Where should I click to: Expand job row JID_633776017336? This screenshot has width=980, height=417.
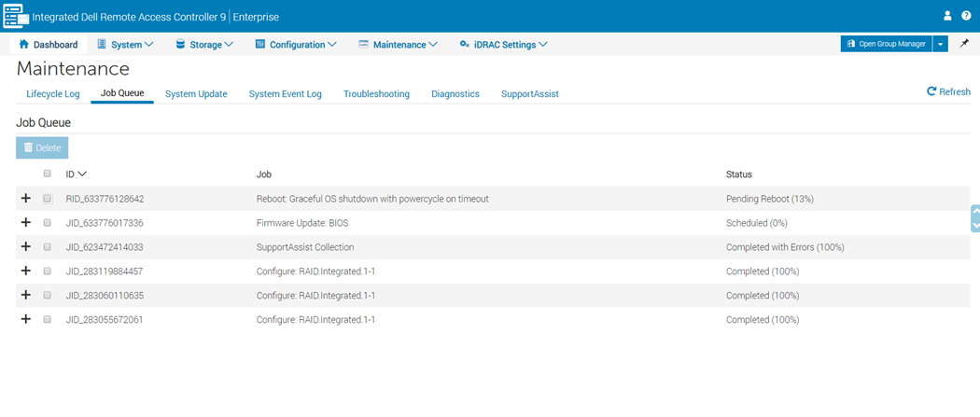(x=25, y=222)
